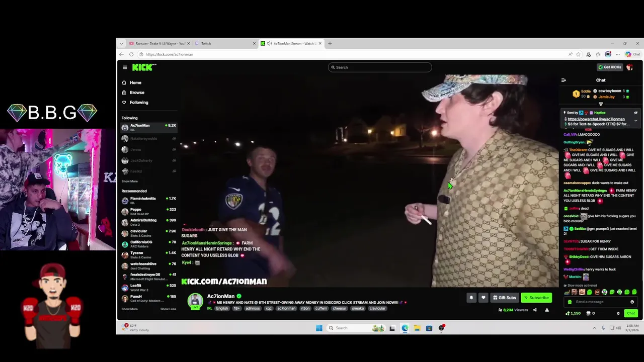Click the Windows taskbar Search box
644x362 pixels.
pos(356,328)
